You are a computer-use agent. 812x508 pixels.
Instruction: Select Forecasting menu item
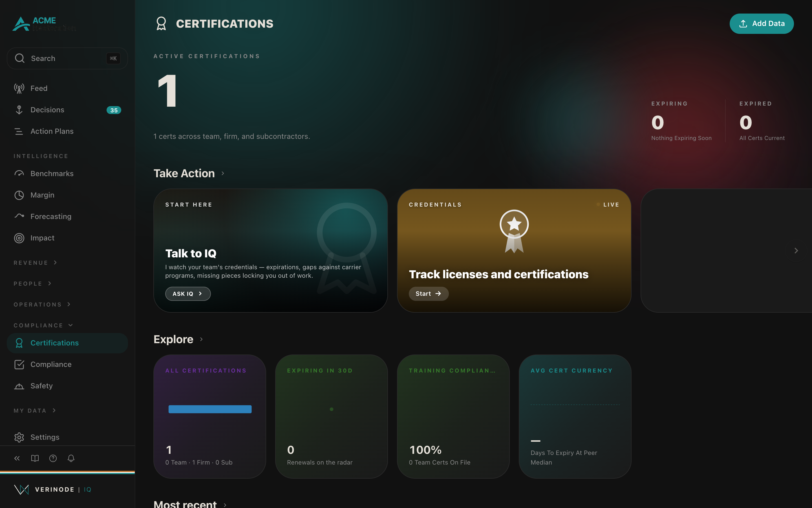click(x=67, y=217)
